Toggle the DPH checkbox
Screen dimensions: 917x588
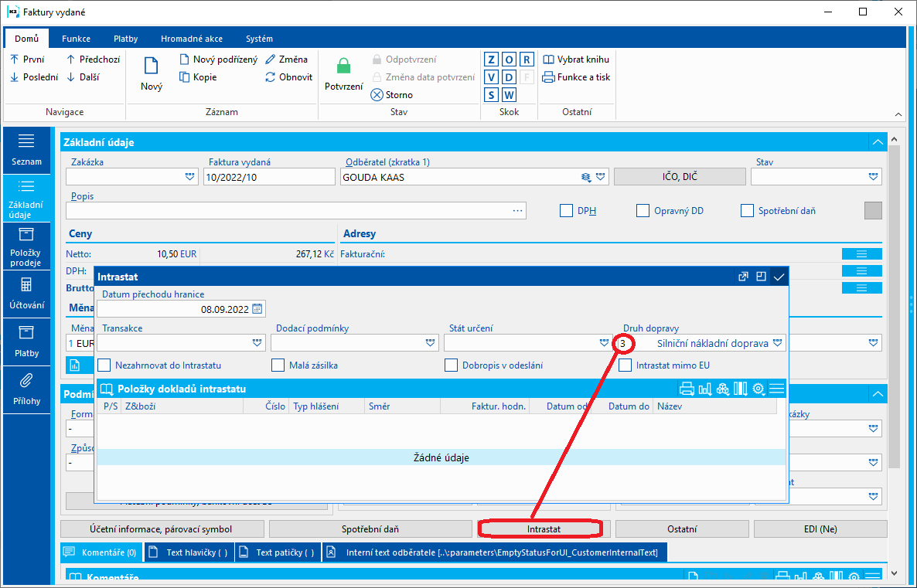[x=566, y=210]
